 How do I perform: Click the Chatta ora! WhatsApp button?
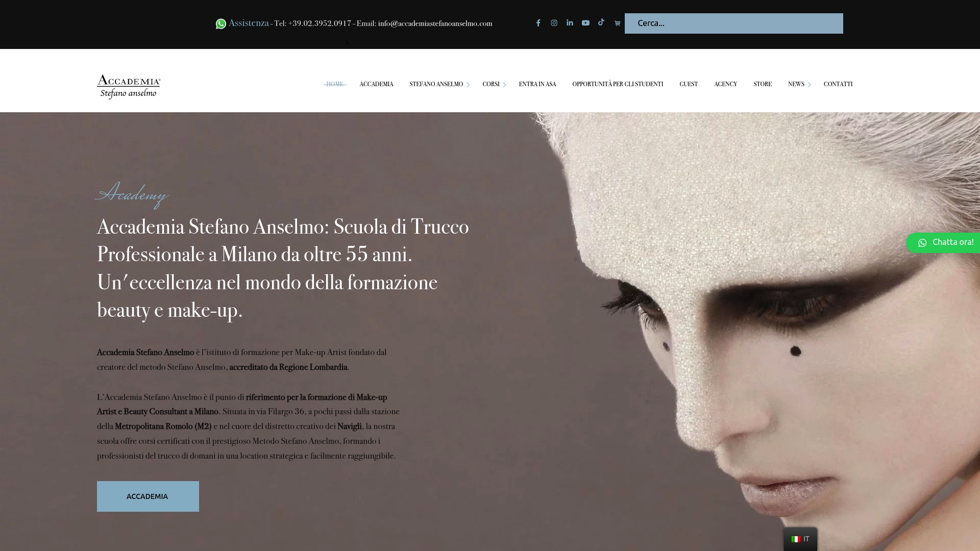(944, 243)
